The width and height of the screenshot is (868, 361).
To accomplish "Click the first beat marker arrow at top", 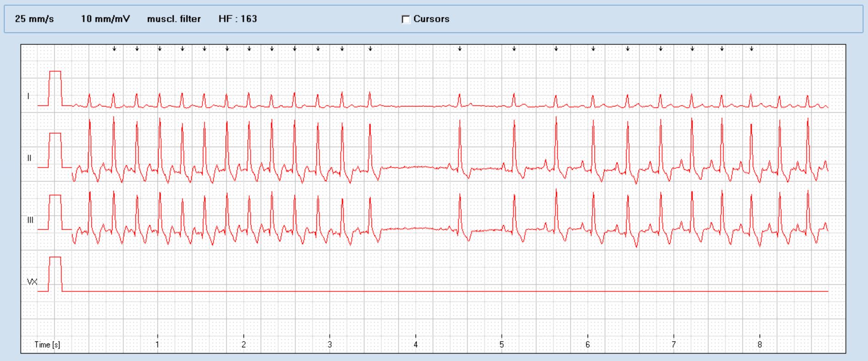I will pos(115,49).
